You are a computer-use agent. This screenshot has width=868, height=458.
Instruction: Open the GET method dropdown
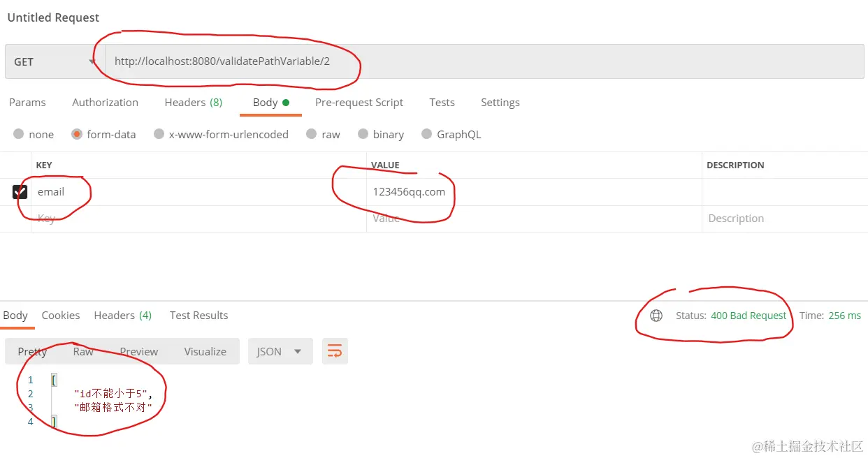pos(55,61)
